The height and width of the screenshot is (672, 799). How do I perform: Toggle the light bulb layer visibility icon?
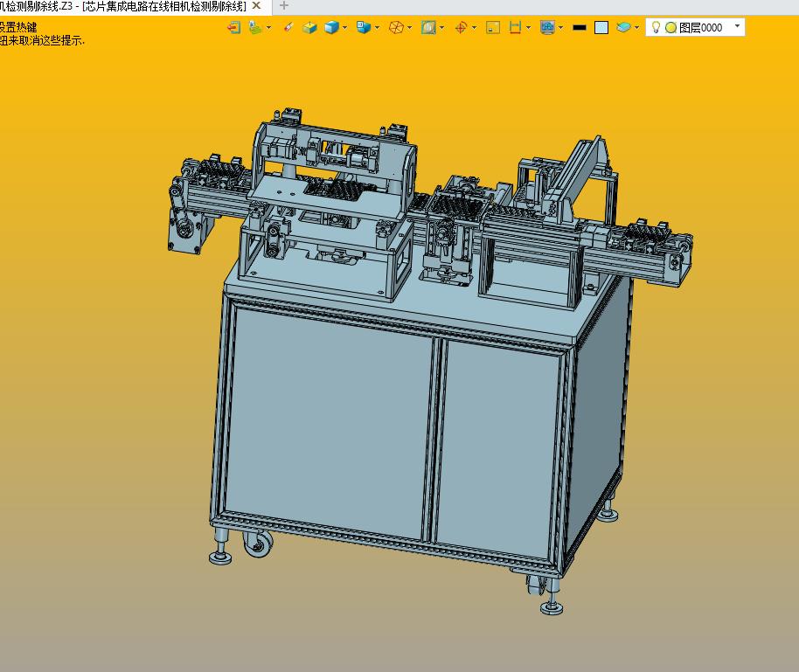[x=656, y=27]
